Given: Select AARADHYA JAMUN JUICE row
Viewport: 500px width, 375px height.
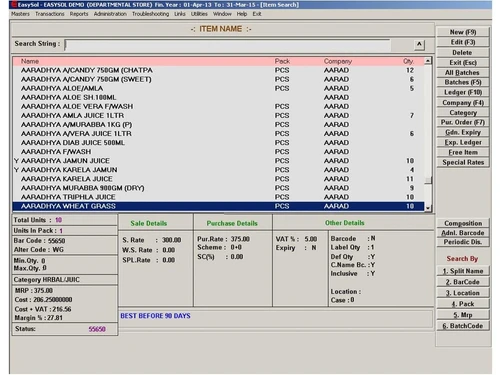Looking at the screenshot, I should pos(218,161).
